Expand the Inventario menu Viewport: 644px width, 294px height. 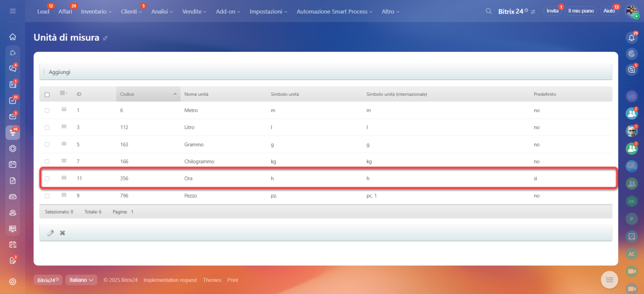click(97, 11)
